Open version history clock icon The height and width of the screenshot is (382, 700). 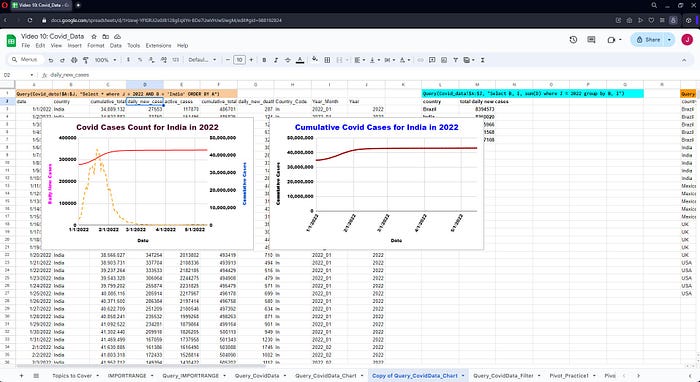[573, 40]
